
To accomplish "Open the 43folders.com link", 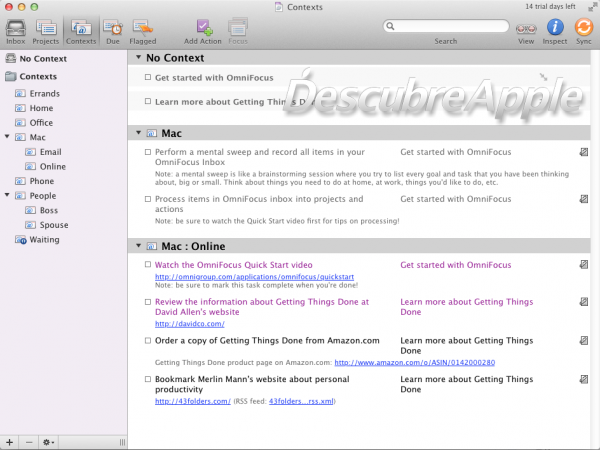I will click(x=193, y=401).
